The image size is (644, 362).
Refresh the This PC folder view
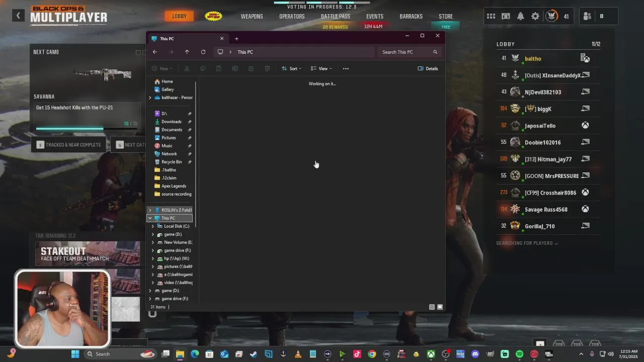click(203, 52)
